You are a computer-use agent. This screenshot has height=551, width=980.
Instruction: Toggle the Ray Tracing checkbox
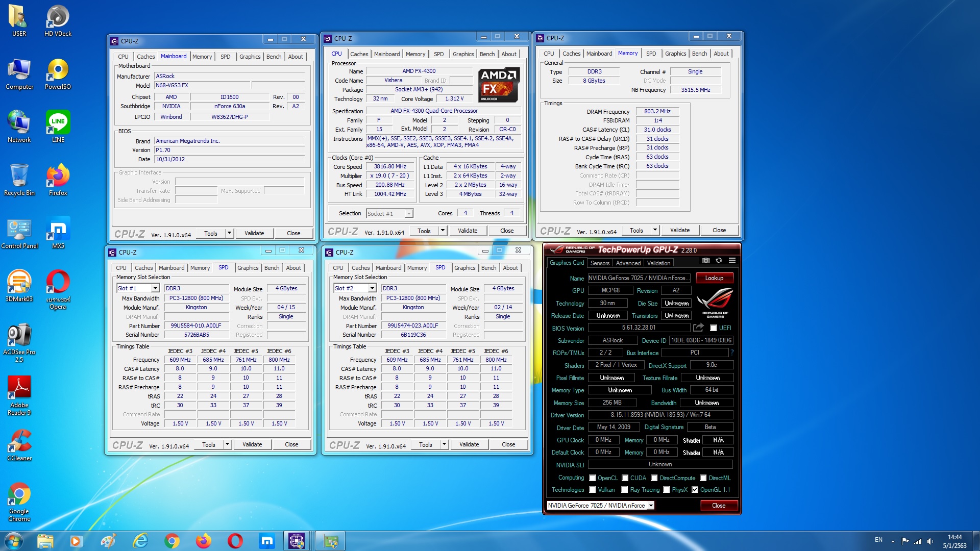pos(624,490)
